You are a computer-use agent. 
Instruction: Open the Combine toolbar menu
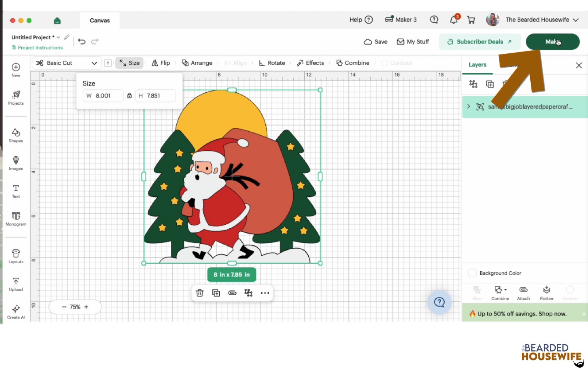coord(353,63)
